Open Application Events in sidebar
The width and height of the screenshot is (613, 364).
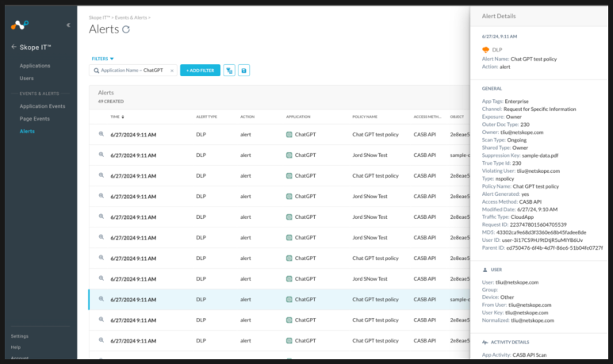coord(42,106)
